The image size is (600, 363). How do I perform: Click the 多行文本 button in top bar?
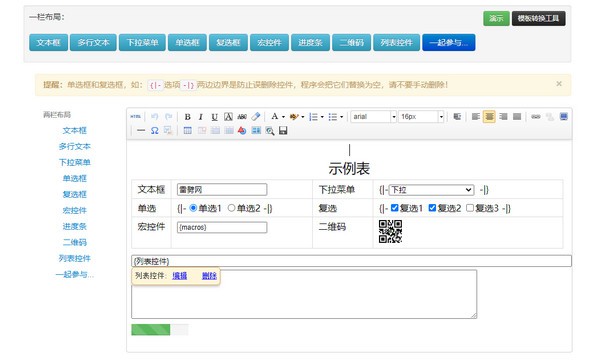(x=93, y=42)
